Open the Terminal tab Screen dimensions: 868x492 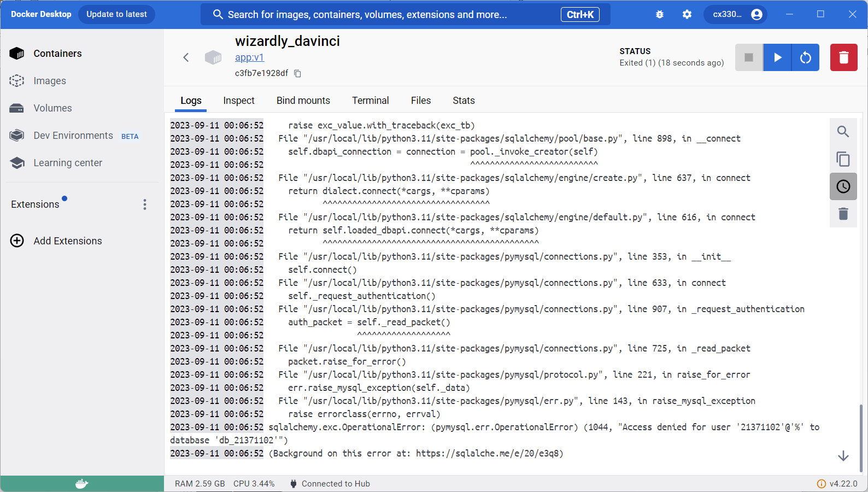(x=371, y=101)
